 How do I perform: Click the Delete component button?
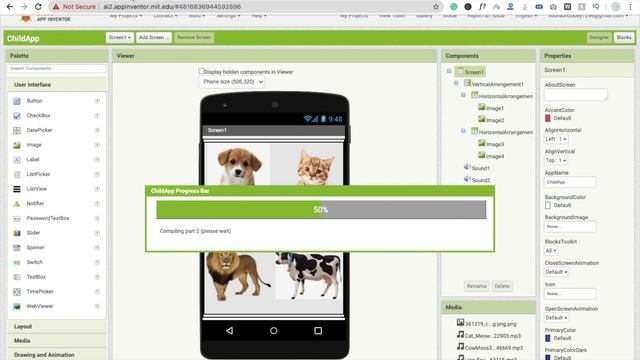pyautogui.click(x=502, y=286)
